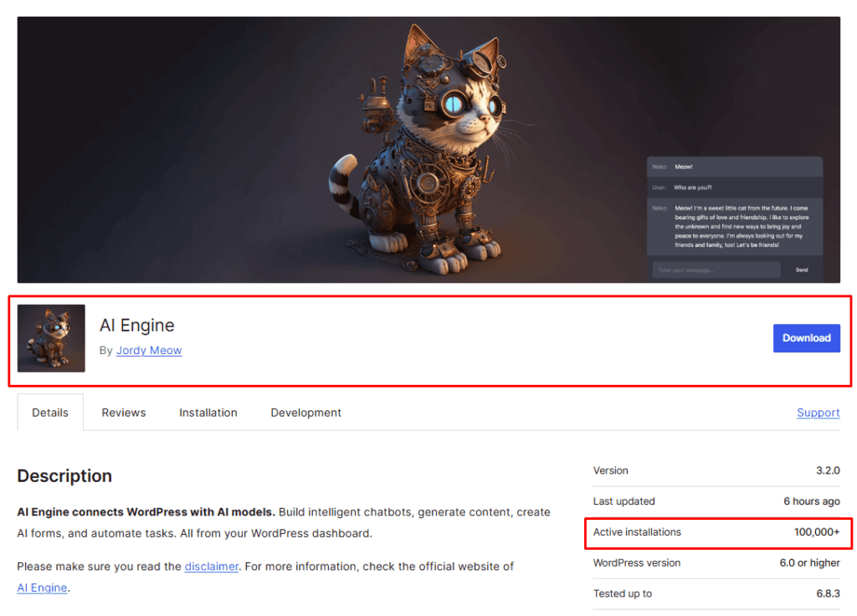Click the AI Engine plugin title
The image size is (857, 616).
coord(136,326)
